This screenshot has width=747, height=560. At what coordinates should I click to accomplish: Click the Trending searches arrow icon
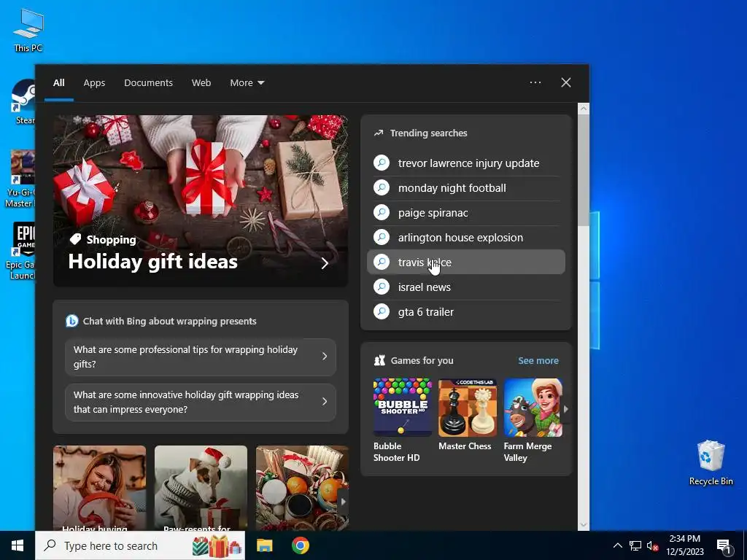pyautogui.click(x=379, y=133)
